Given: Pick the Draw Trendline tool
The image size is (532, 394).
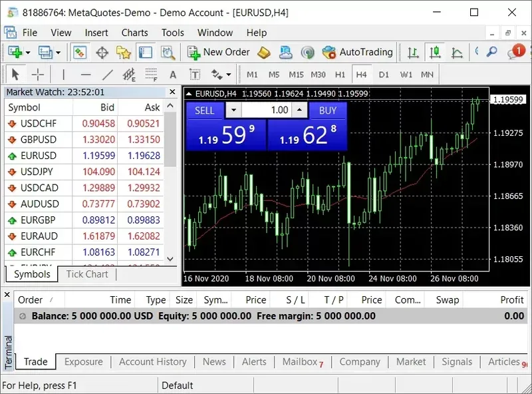Looking at the screenshot, I should click(108, 75).
